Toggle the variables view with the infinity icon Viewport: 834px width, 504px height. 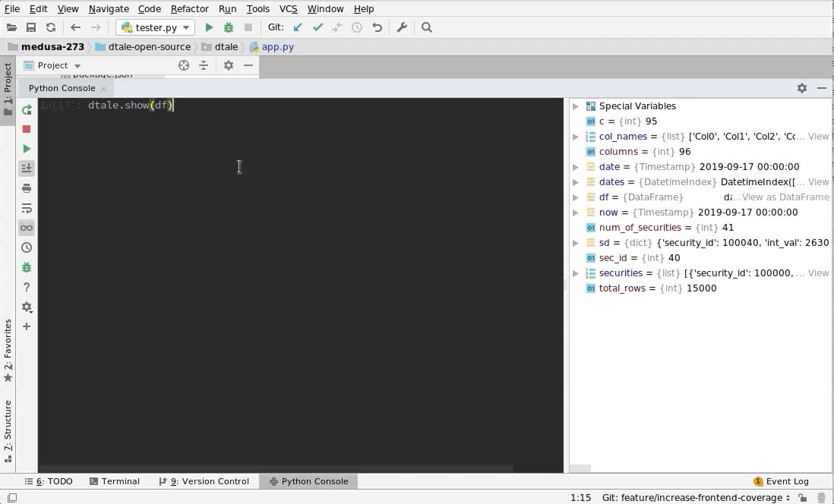pyautogui.click(x=27, y=227)
